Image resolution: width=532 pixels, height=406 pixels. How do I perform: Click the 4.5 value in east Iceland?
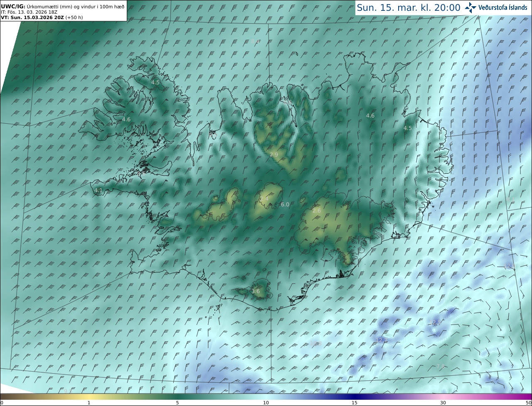(x=408, y=128)
